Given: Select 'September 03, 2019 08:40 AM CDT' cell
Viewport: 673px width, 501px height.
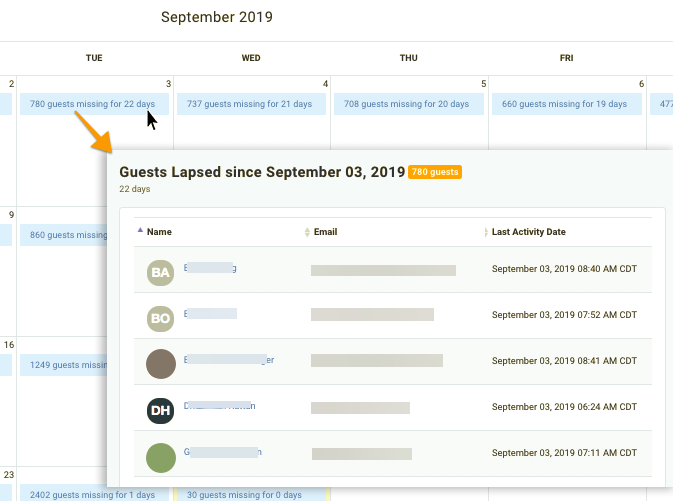Looking at the screenshot, I should click(564, 269).
